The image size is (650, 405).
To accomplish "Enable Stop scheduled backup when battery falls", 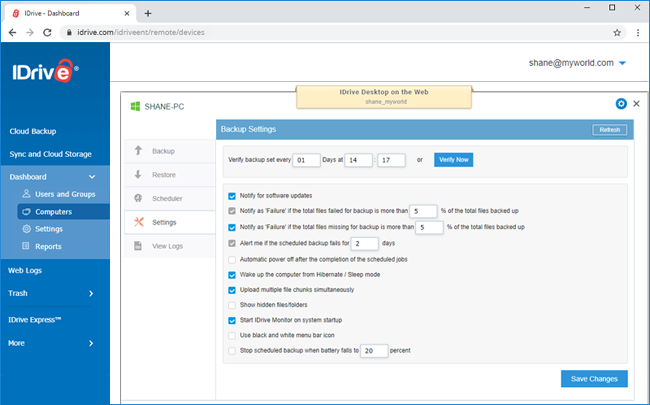I will coord(232,351).
